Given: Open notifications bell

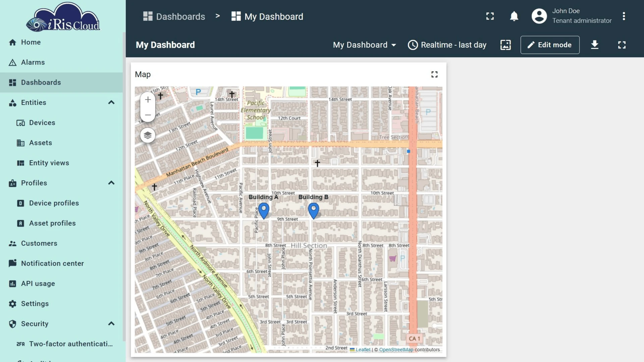Looking at the screenshot, I should 514,16.
